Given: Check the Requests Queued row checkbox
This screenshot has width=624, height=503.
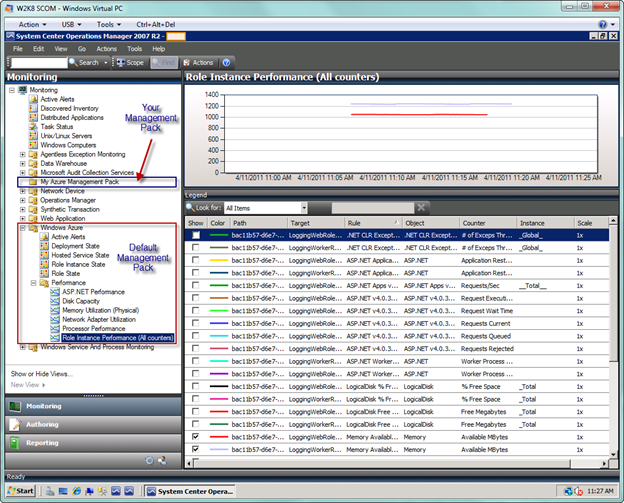Looking at the screenshot, I should click(195, 336).
